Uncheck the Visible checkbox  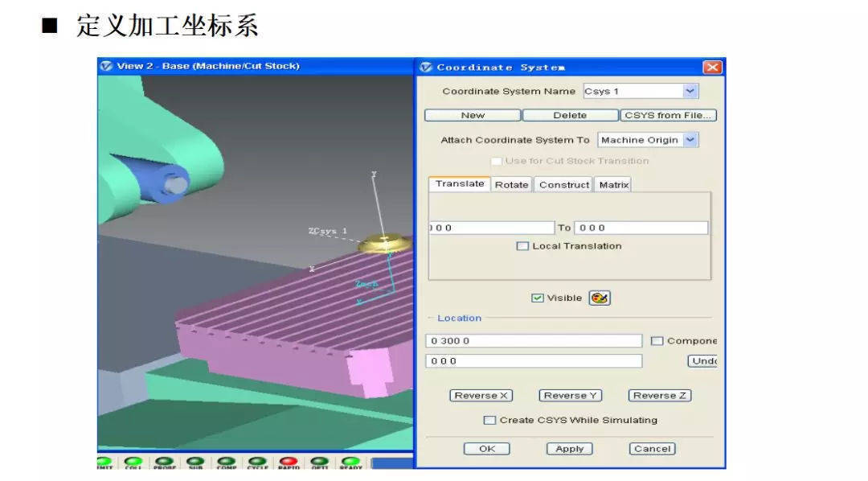[x=537, y=298]
